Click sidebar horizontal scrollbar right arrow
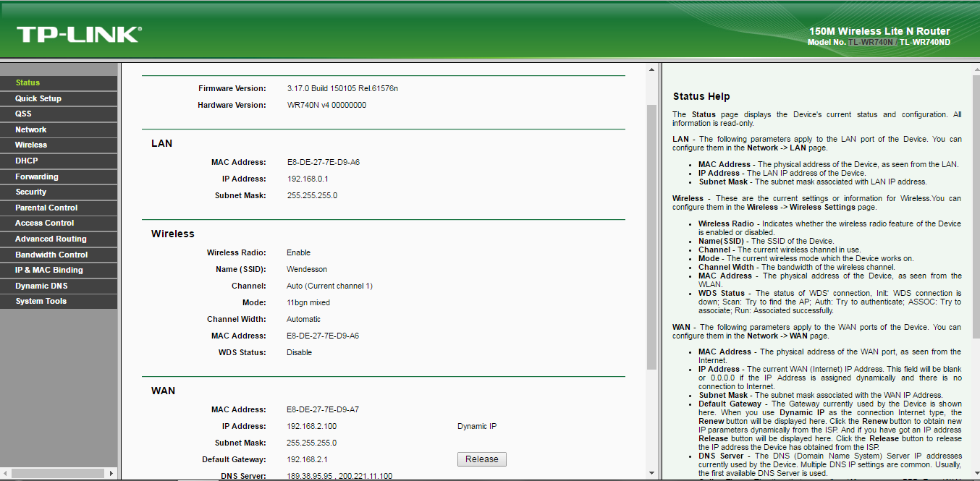Image resolution: width=980 pixels, height=481 pixels. [x=111, y=474]
